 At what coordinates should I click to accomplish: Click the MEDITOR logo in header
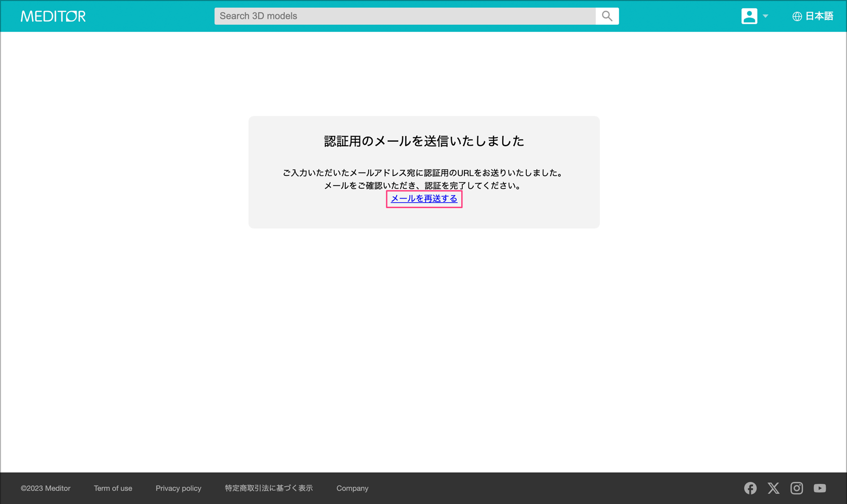coord(53,16)
